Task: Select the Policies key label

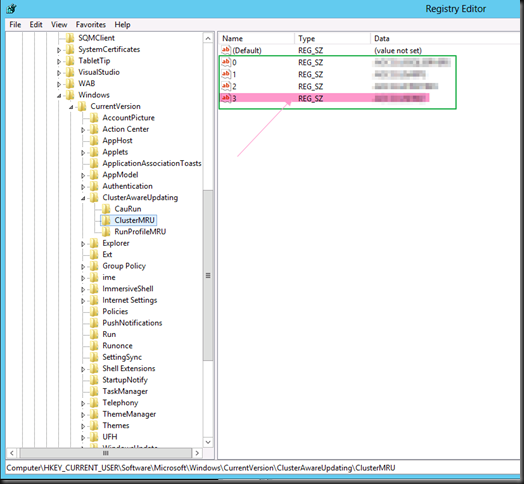Action: (x=115, y=312)
